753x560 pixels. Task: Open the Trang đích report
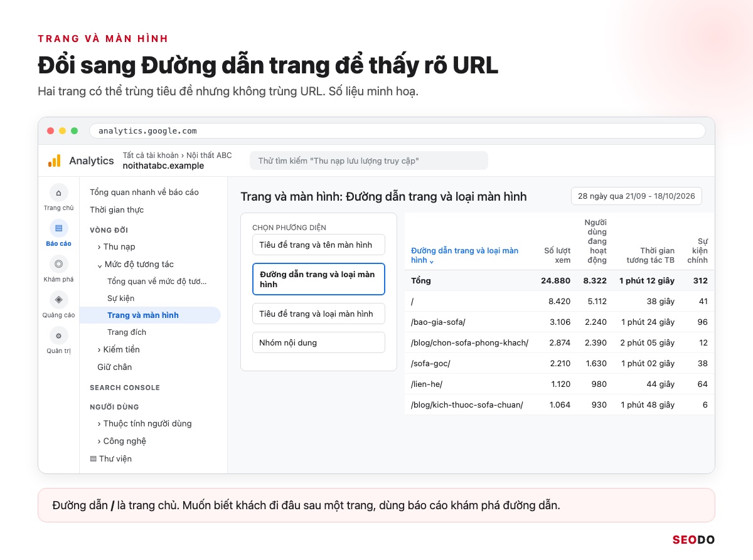[x=127, y=332]
